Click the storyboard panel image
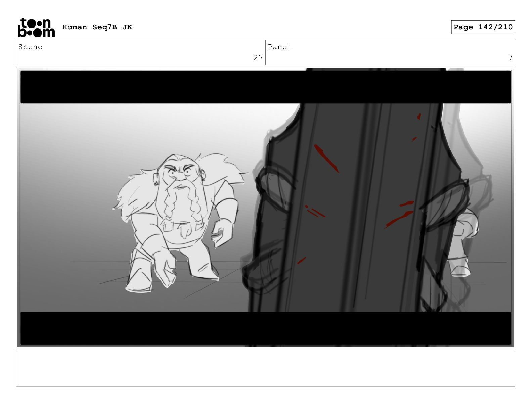Screen dimensions: 532x411 (265, 208)
